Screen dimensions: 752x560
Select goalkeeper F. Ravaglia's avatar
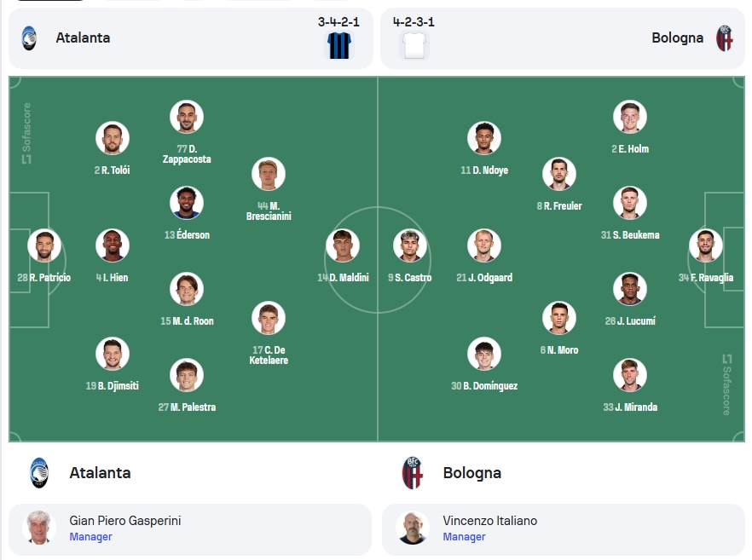[706, 245]
